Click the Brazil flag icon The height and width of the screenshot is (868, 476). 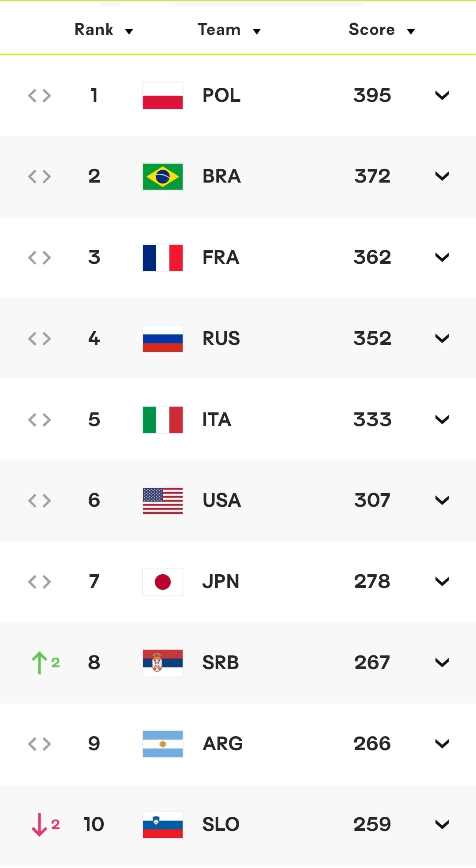(163, 176)
